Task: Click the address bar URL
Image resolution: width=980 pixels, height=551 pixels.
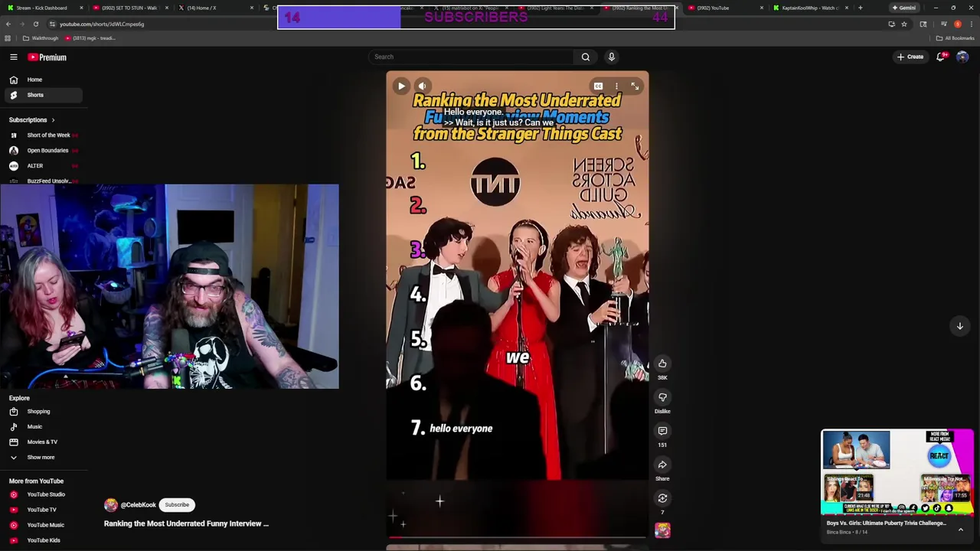Action: pos(102,24)
